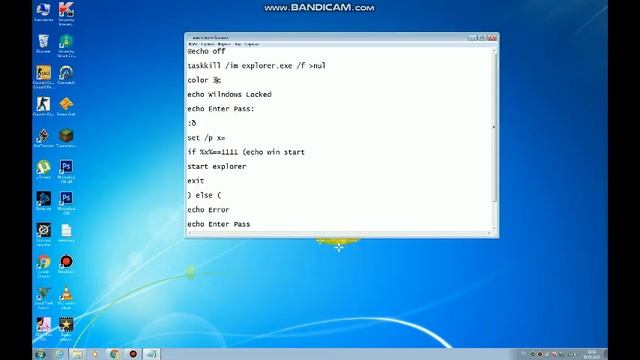The image size is (640, 360).
Task: Select the Google Chrome desktop shortcut
Action: click(x=43, y=265)
